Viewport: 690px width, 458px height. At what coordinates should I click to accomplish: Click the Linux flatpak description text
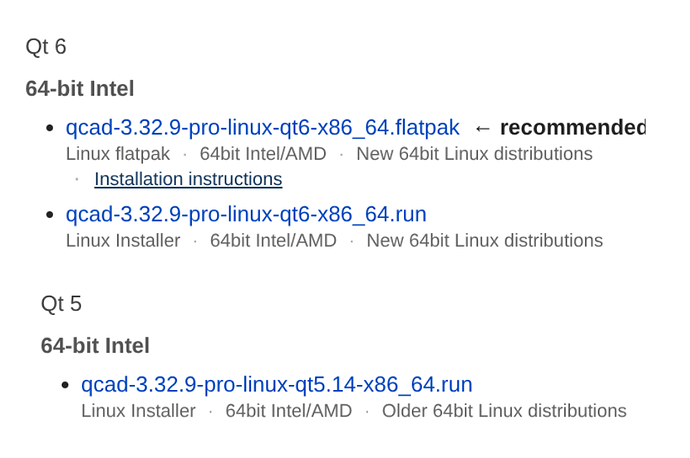(x=118, y=154)
